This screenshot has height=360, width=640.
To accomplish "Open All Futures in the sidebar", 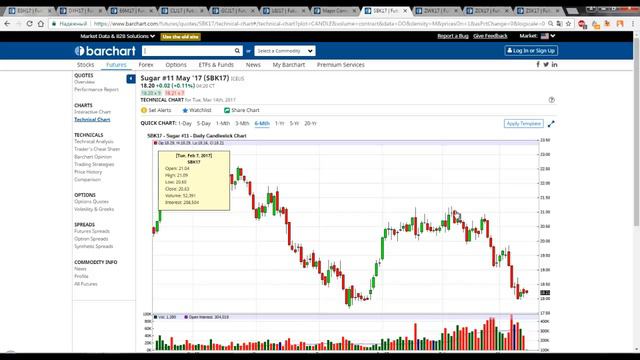I will click(x=86, y=284).
